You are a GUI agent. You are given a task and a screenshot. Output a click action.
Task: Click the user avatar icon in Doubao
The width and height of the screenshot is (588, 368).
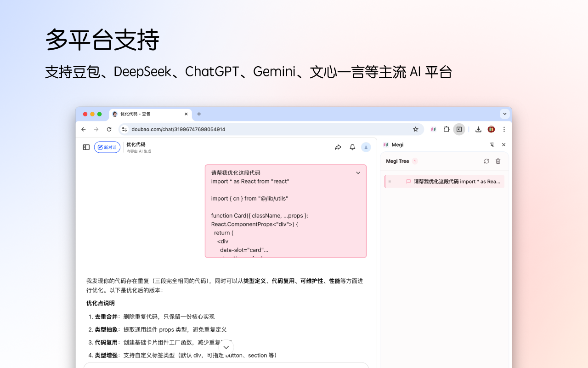click(366, 147)
